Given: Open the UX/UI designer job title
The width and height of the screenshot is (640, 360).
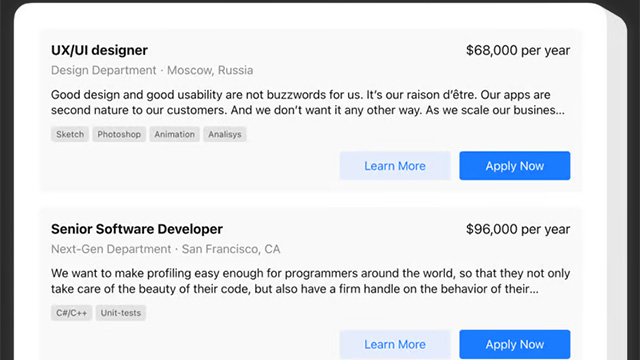Looking at the screenshot, I should click(x=99, y=50).
